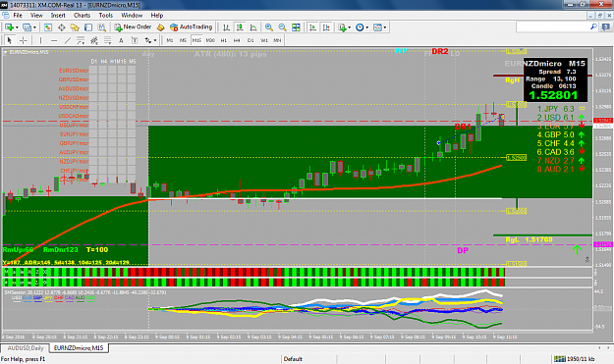Zoom in on the chart

point(268,27)
